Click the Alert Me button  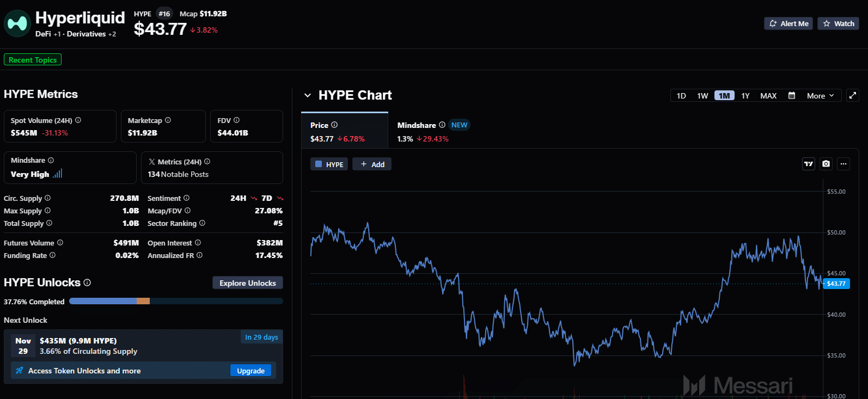(788, 23)
